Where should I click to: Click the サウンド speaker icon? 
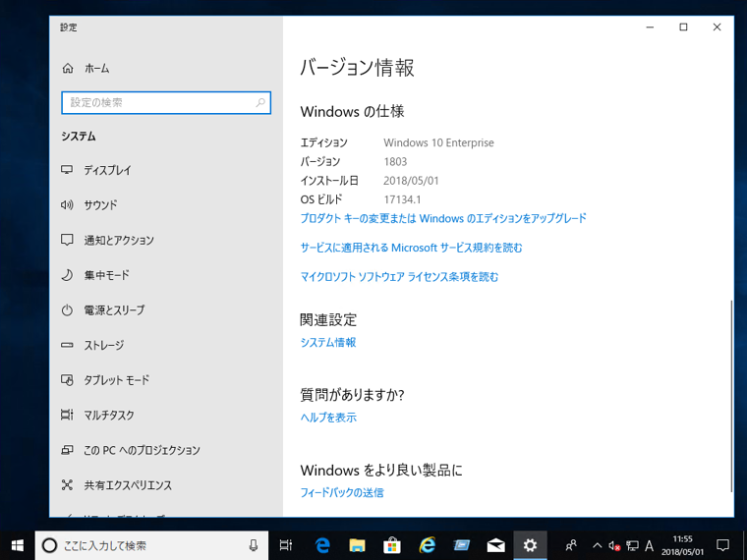(x=67, y=205)
